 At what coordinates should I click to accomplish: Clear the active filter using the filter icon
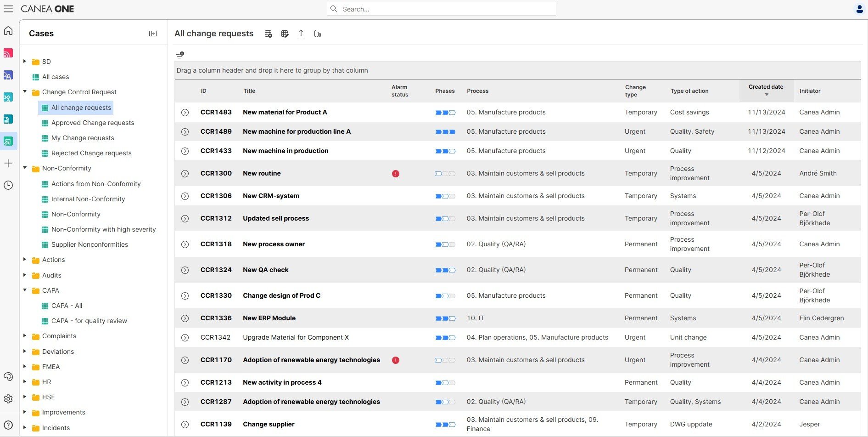coord(180,55)
